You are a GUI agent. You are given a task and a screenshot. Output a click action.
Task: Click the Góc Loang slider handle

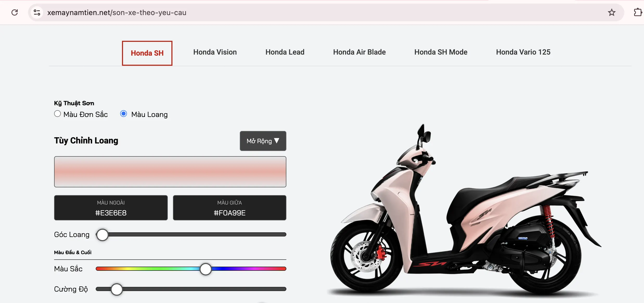[102, 235]
